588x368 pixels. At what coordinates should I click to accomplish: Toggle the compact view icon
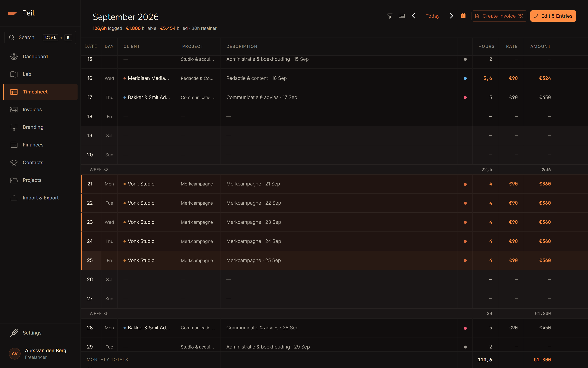tap(402, 16)
